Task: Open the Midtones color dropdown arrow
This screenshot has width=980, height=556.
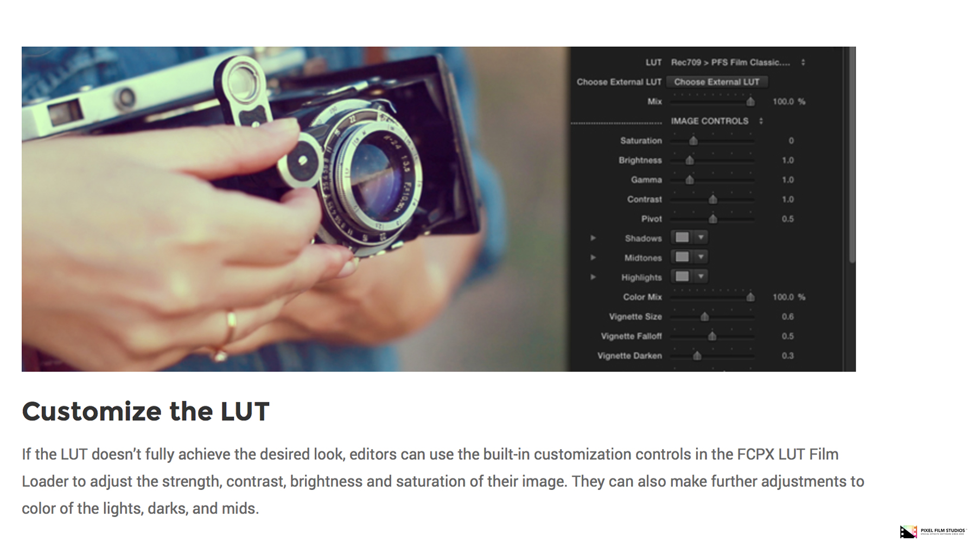Action: [701, 257]
